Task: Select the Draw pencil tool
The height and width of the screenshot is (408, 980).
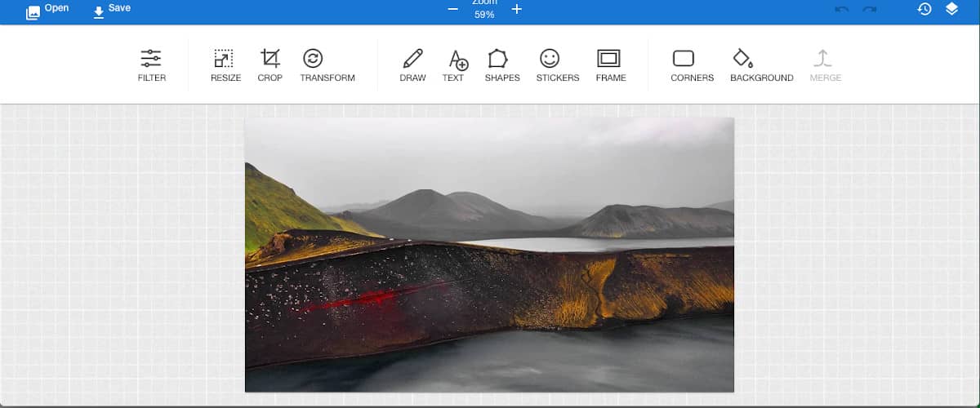Action: 412,65
